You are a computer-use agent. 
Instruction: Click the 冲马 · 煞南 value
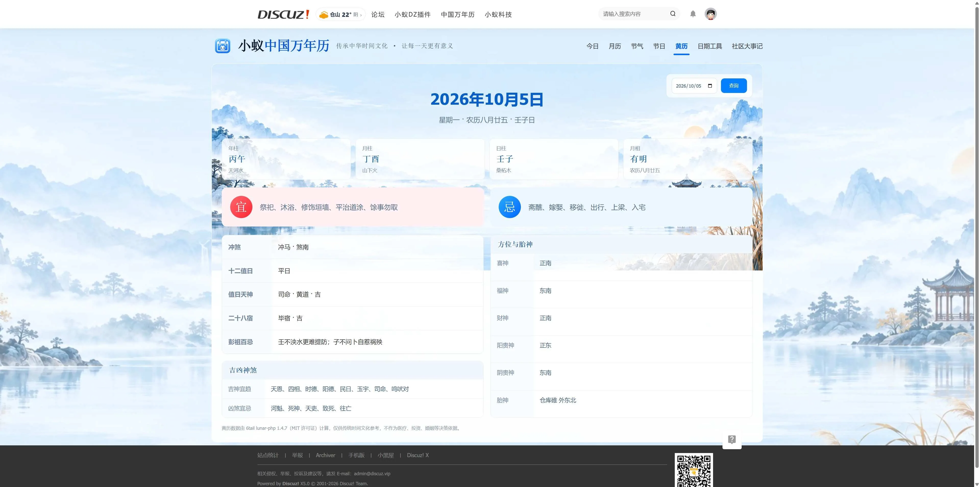pos(293,247)
